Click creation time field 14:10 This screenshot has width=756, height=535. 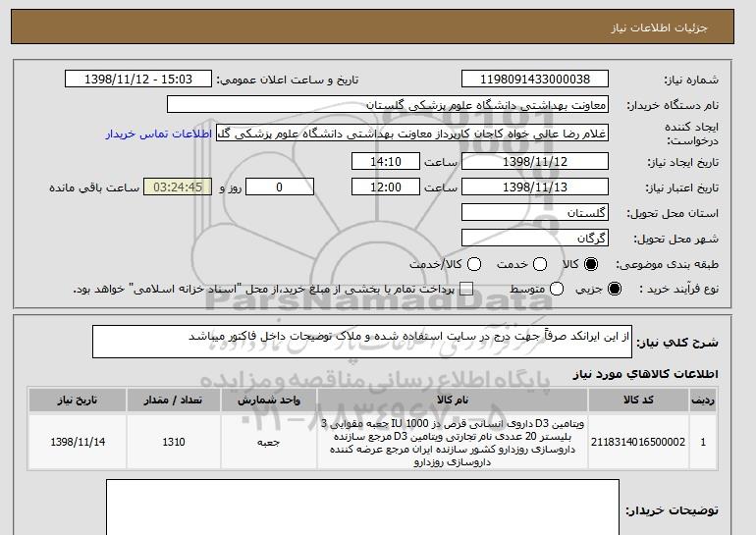(x=386, y=161)
